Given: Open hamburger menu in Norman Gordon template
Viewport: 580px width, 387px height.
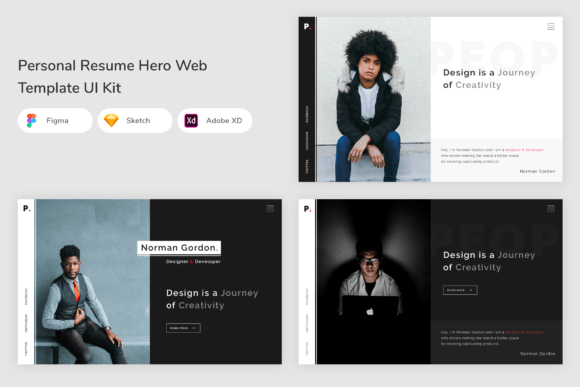Looking at the screenshot, I should pos(270,209).
